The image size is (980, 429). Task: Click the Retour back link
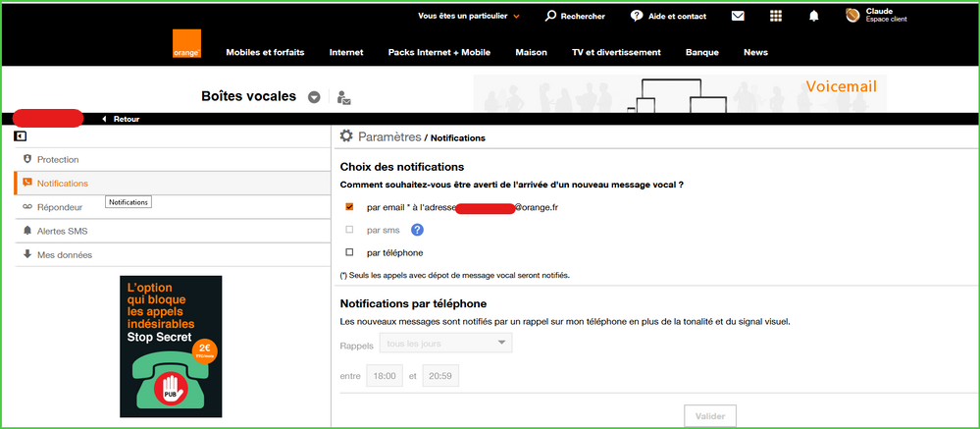[121, 119]
